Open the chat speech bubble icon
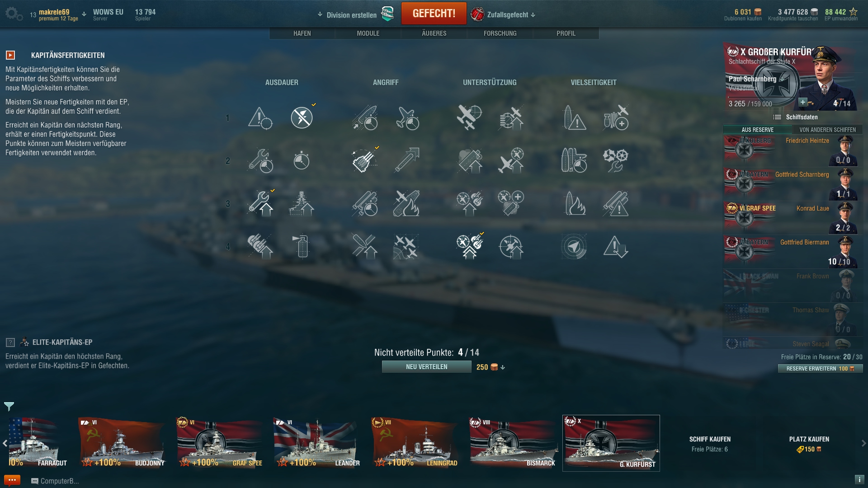Screen dimensions: 868x488 pyautogui.click(x=12, y=480)
